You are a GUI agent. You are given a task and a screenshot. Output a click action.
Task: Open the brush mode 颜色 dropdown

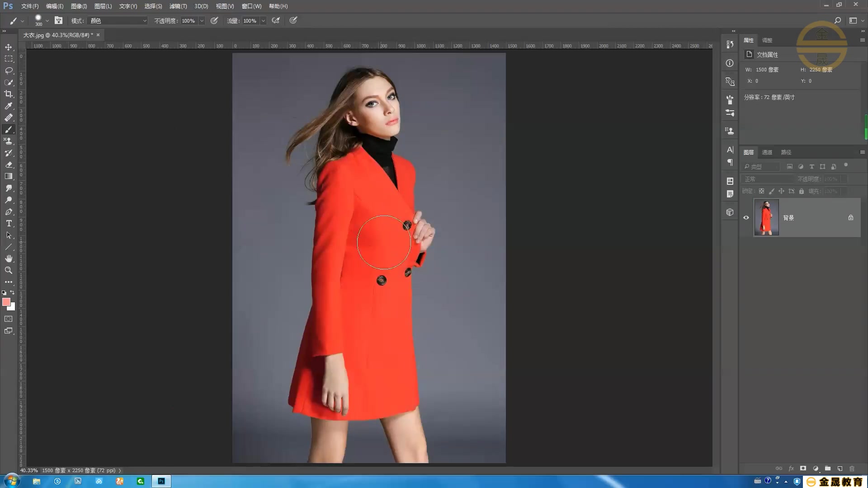click(x=118, y=21)
